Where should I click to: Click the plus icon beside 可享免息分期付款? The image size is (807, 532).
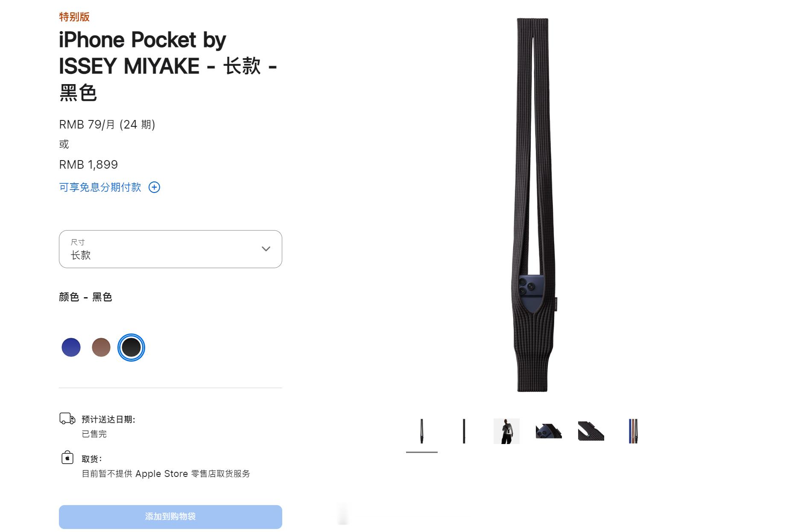[154, 187]
